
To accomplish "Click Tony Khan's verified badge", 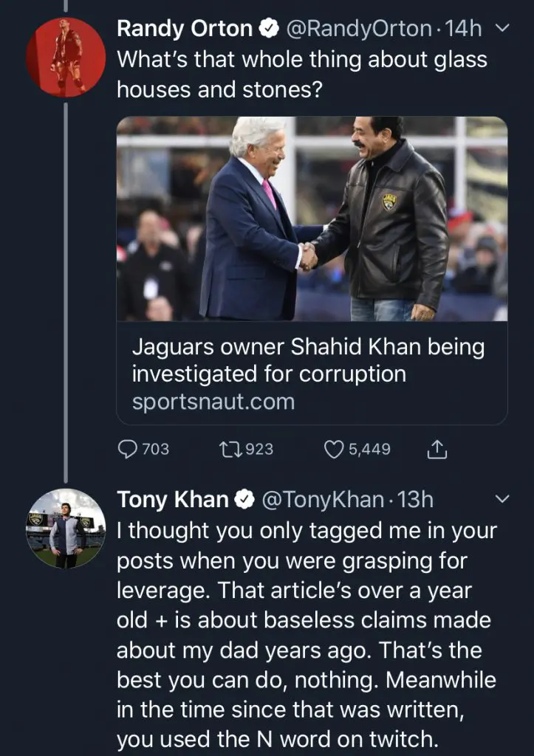I will click(x=245, y=500).
